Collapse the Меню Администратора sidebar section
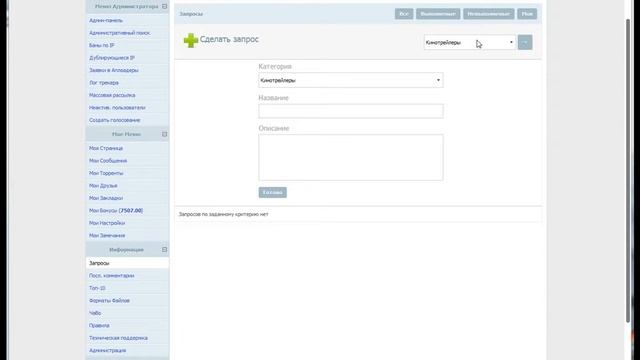Image resolution: width=640 pixels, height=360 pixels. tap(164, 7)
